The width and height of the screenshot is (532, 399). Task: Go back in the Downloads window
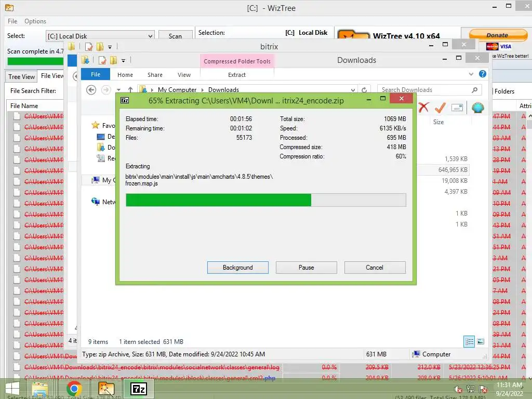point(91,90)
